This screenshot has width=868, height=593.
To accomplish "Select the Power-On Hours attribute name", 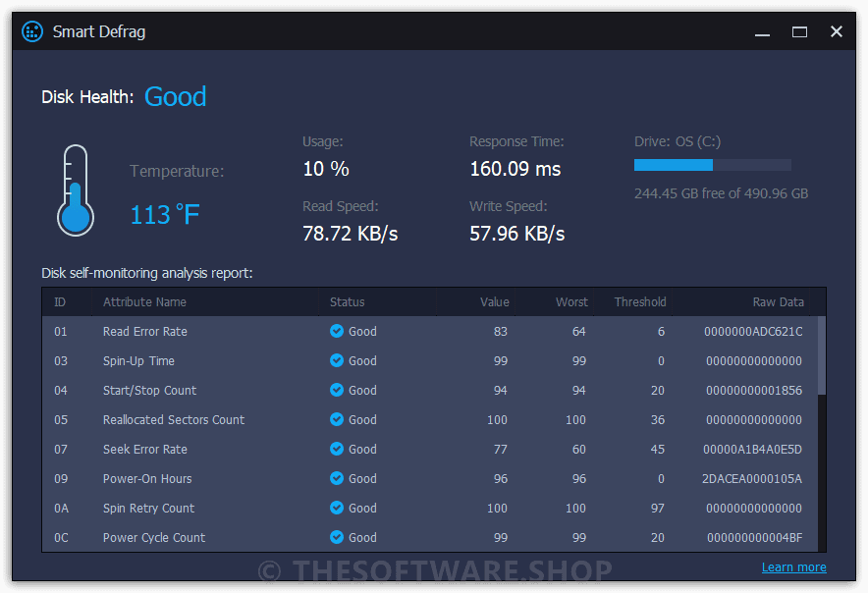I will click(147, 478).
